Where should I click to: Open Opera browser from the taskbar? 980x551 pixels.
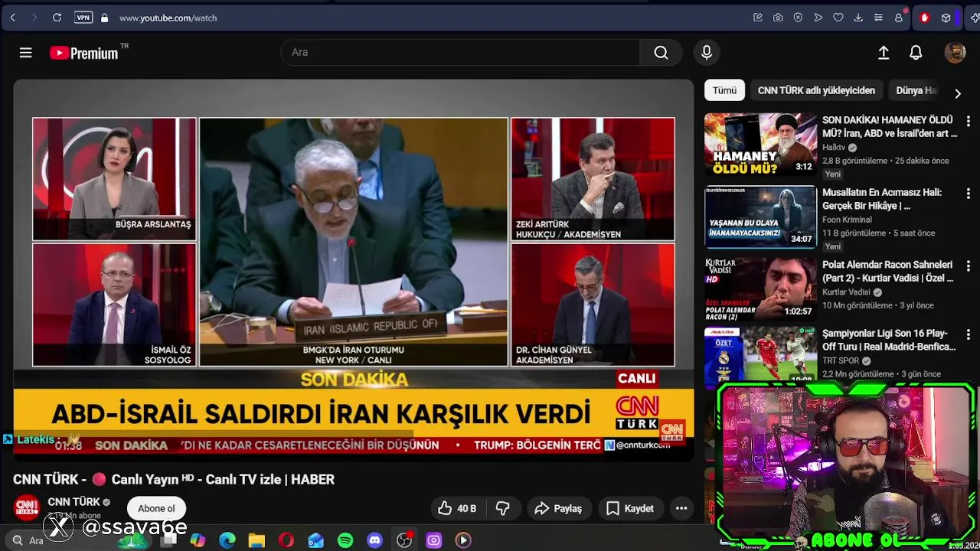[x=286, y=540]
